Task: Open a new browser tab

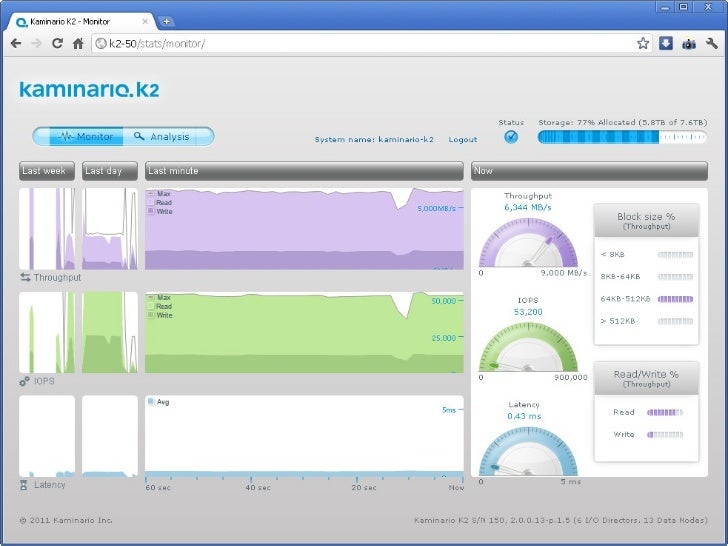Action: (166, 21)
